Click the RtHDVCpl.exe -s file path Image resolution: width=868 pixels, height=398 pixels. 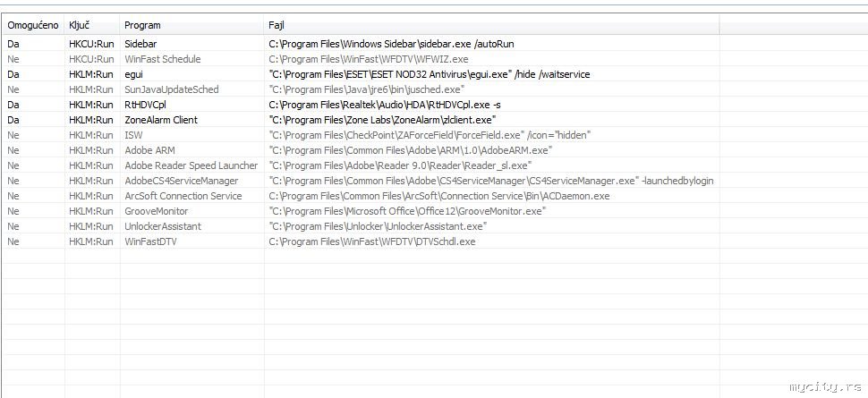pyautogui.click(x=386, y=105)
